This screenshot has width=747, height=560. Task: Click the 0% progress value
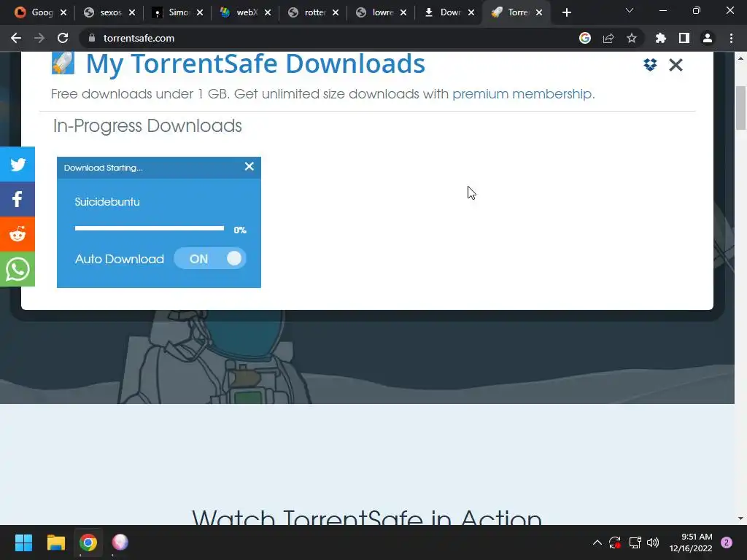pos(239,230)
